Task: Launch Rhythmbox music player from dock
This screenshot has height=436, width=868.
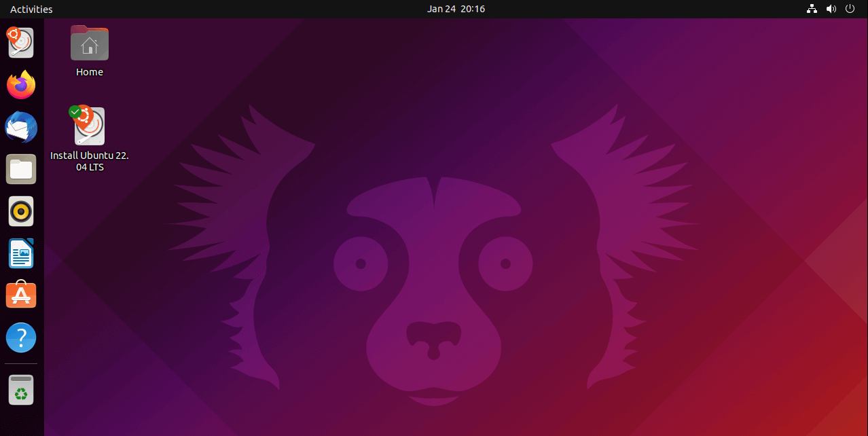Action: tap(21, 211)
